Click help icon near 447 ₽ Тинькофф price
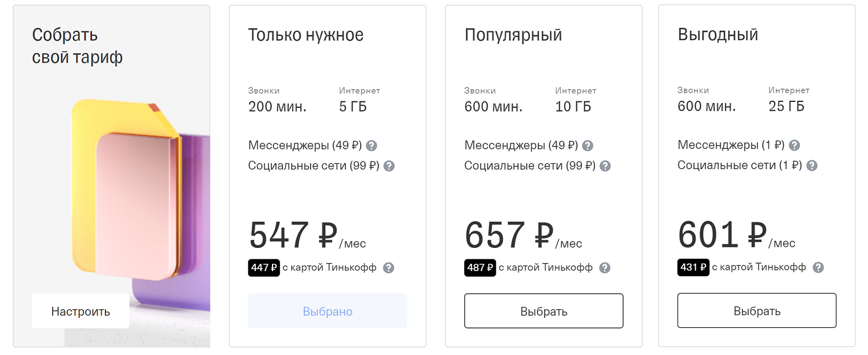 point(389,268)
